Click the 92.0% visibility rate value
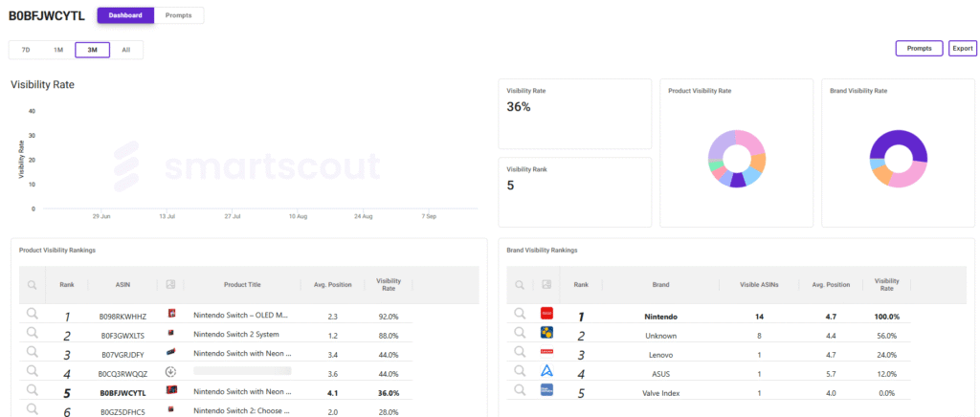This screenshot has height=417, width=980. tap(389, 317)
